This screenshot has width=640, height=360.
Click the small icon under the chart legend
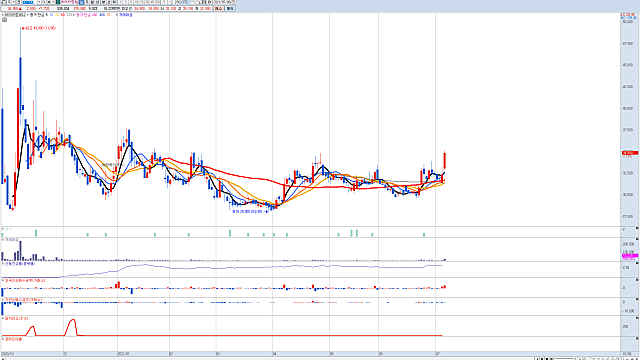[4, 19]
